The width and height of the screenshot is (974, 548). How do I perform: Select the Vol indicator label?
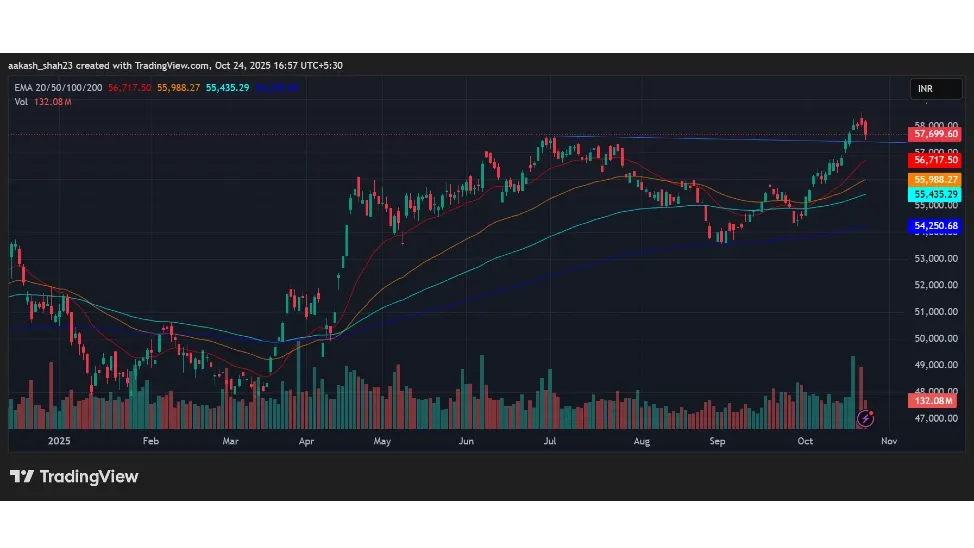pyautogui.click(x=21, y=102)
